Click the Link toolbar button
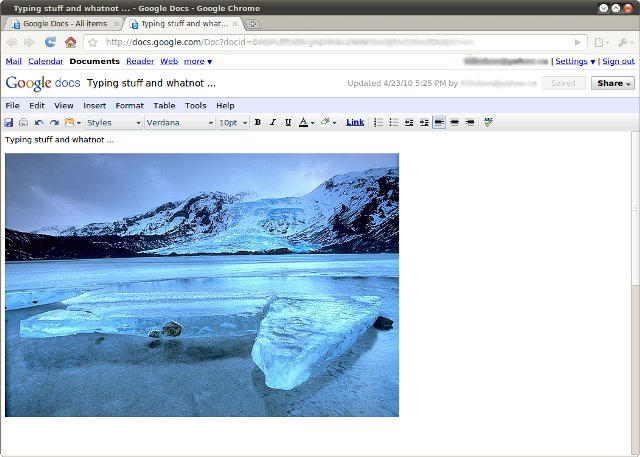This screenshot has width=640, height=457. coord(355,122)
